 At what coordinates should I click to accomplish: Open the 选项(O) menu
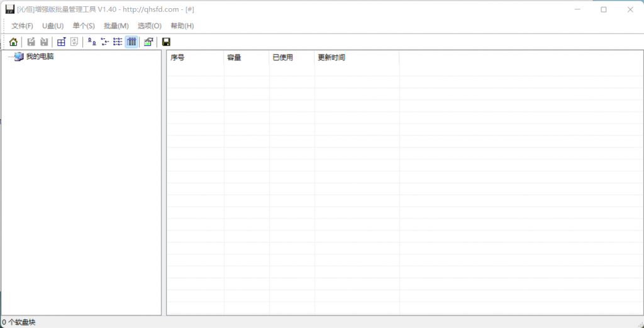(150, 26)
